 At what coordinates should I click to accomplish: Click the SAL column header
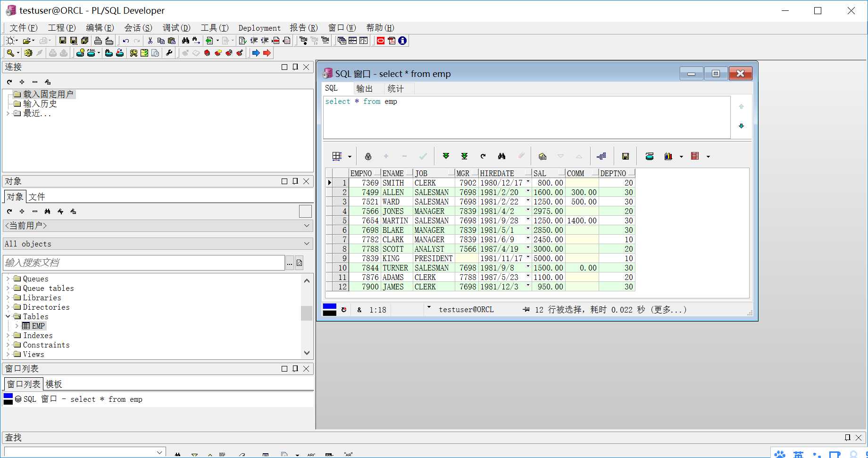(x=549, y=173)
